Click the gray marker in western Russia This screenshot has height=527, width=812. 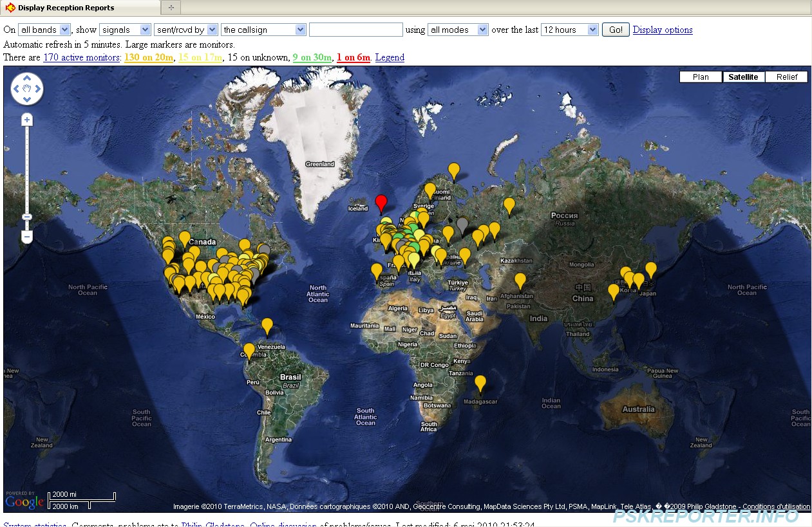click(x=462, y=224)
